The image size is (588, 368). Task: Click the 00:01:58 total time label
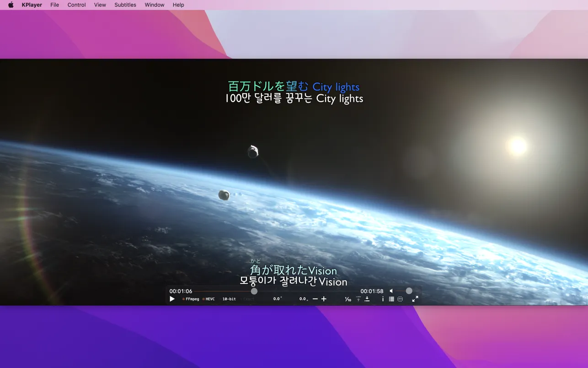[372, 291]
